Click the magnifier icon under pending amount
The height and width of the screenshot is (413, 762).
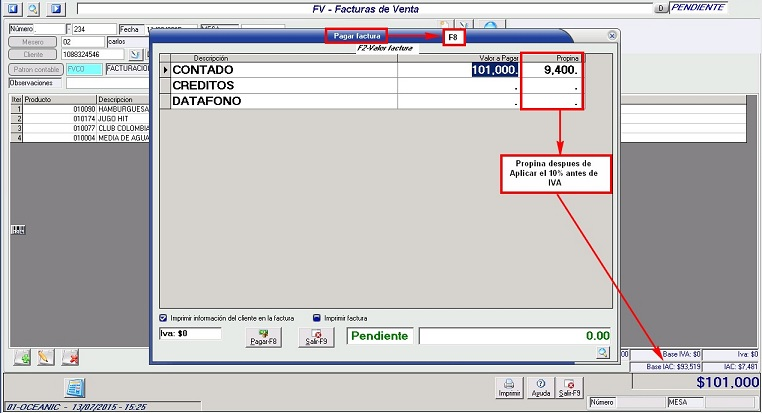click(602, 353)
